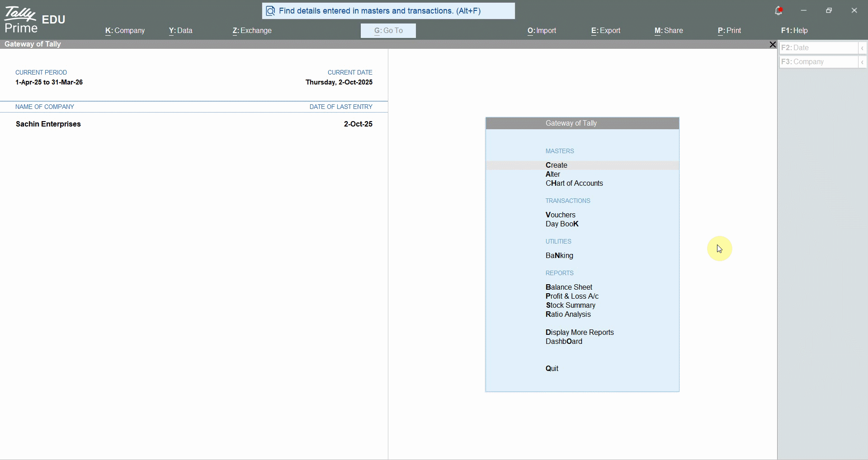The image size is (868, 460).
Task: Select Quit in Gateway menu
Action: click(552, 369)
